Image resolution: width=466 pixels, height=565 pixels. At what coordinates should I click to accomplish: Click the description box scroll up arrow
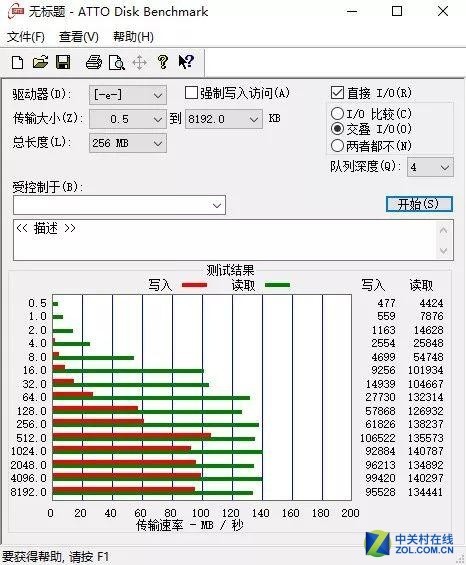click(444, 230)
